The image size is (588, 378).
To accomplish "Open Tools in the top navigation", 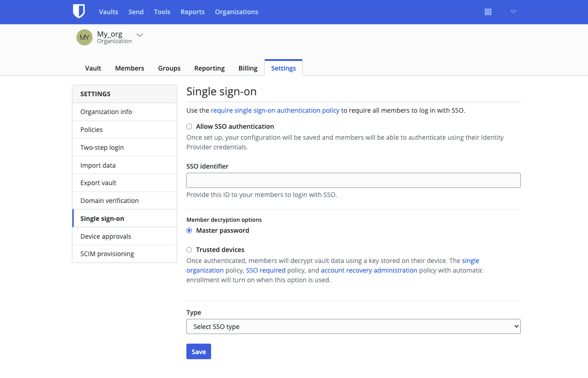I will 162,12.
